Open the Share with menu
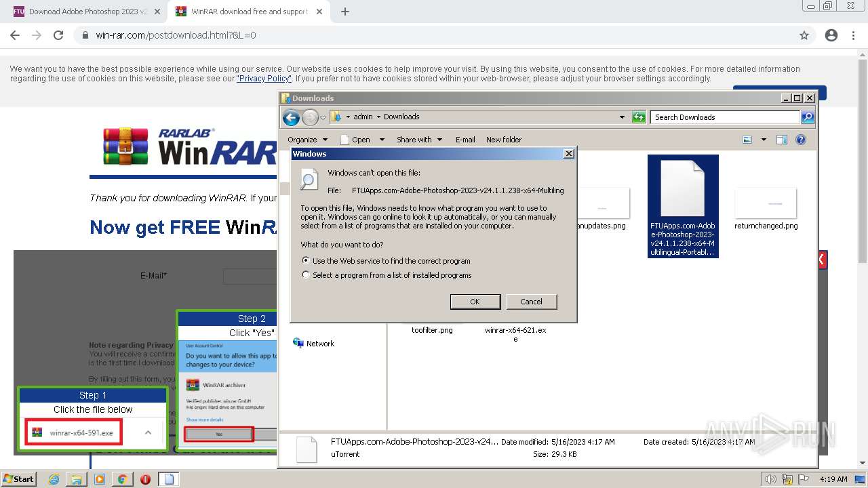This screenshot has width=868, height=488. point(419,140)
